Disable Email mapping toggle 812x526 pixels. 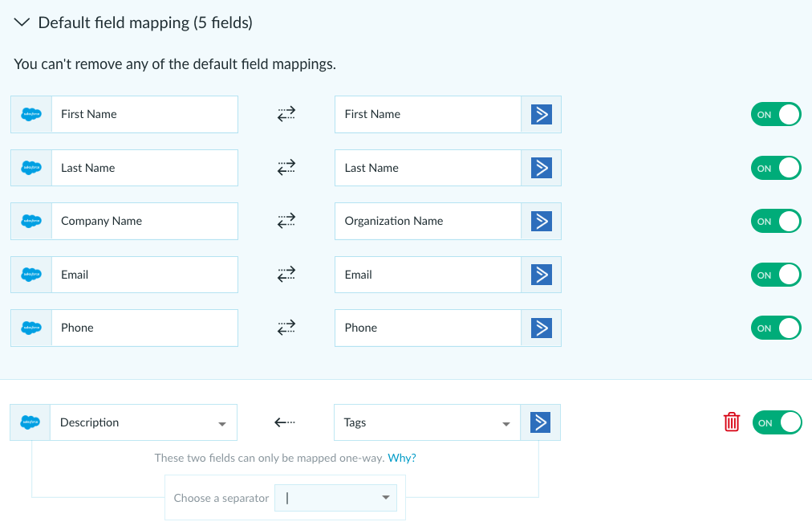pyautogui.click(x=776, y=275)
